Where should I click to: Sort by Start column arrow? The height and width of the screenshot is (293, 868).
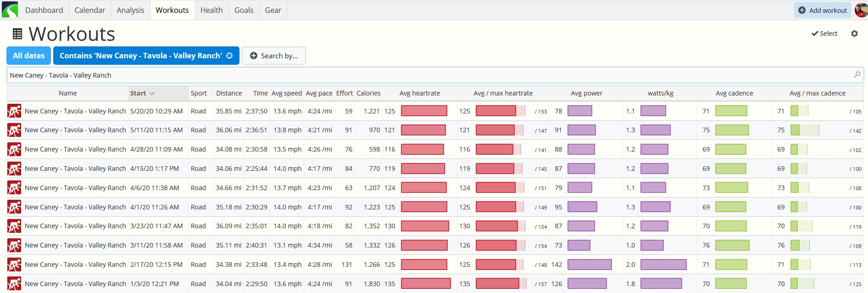pos(152,93)
